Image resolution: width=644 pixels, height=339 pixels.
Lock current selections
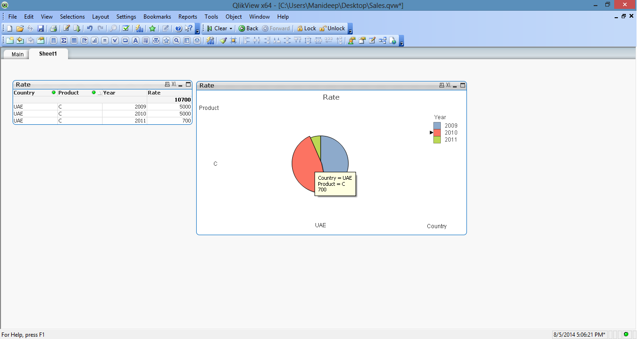(x=306, y=28)
